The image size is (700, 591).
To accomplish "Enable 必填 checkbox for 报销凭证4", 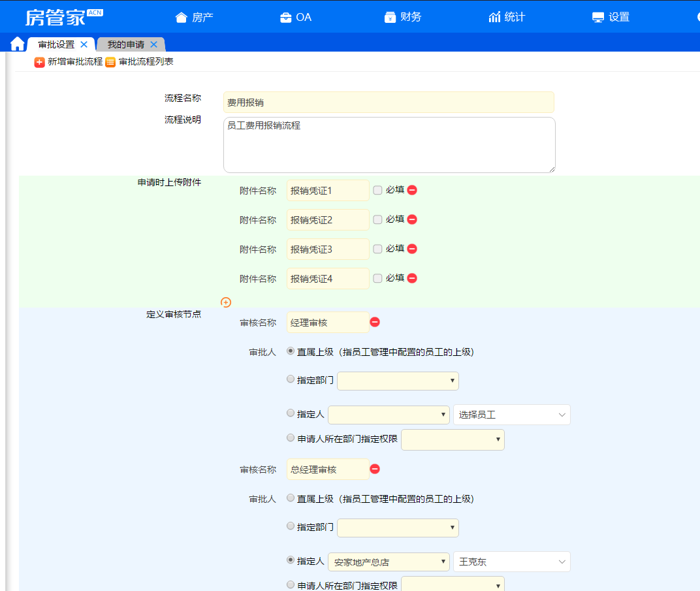I will coord(377,278).
